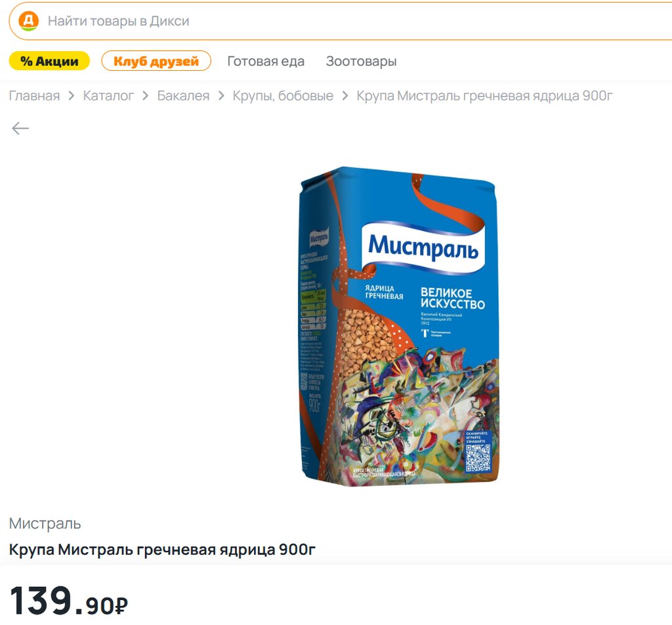Go to the "Бакалея" breadcrumb
Screen dimensions: 672x625
pyautogui.click(x=183, y=96)
